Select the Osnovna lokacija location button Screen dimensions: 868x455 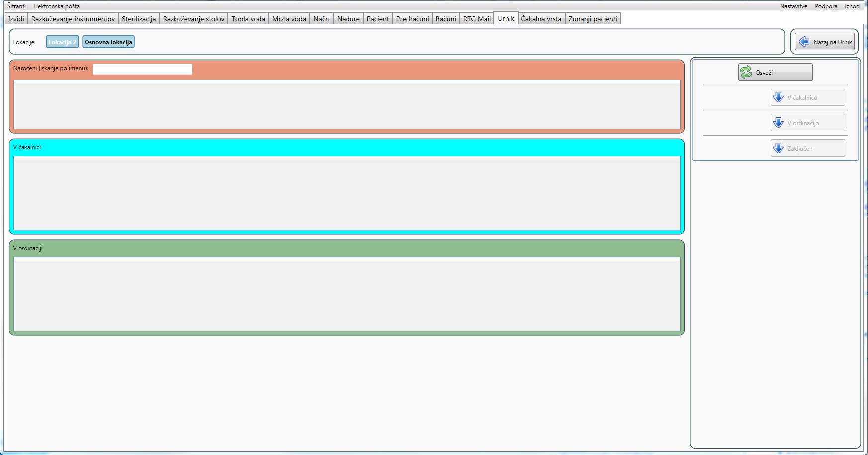[108, 42]
